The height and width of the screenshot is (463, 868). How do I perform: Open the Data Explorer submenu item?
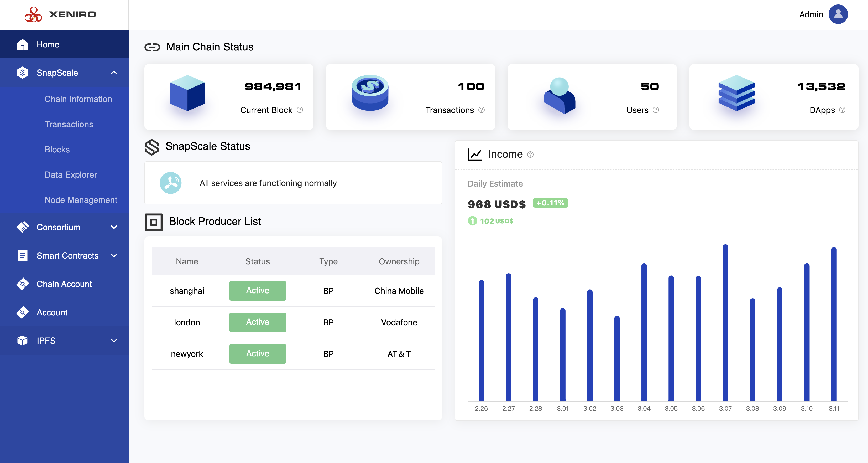pyautogui.click(x=70, y=175)
